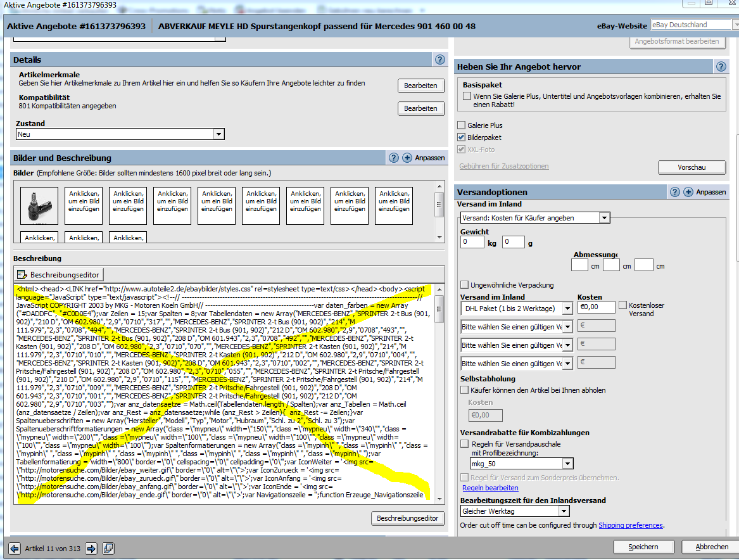The image size is (739, 560).
Task: Go to previous article with left arrow
Action: pos(15,548)
